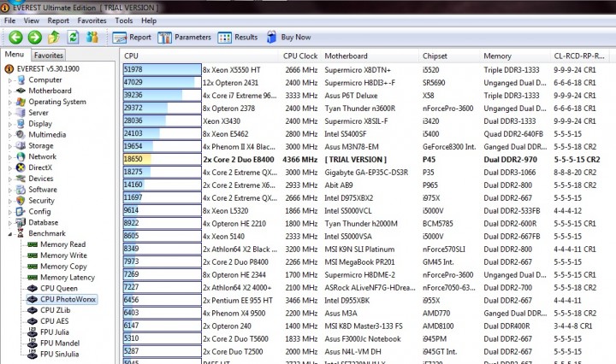616x364 pixels.
Task: Open the View menu
Action: pos(32,21)
